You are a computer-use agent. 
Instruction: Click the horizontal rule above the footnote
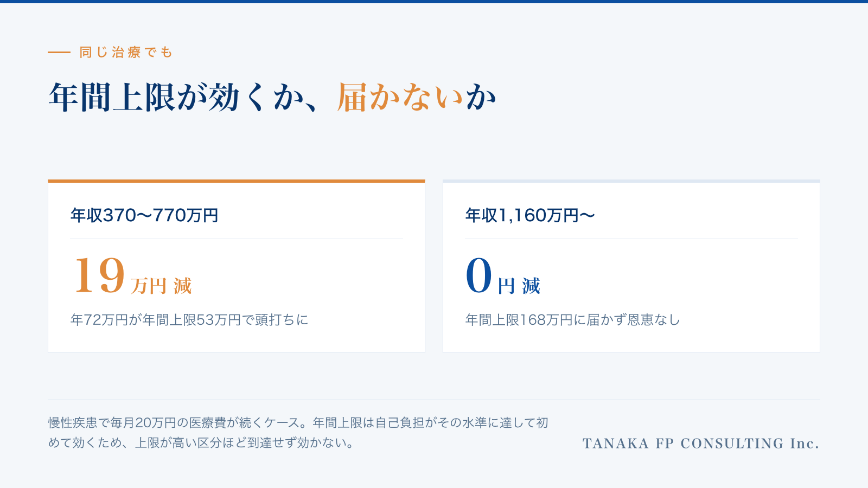click(434, 400)
